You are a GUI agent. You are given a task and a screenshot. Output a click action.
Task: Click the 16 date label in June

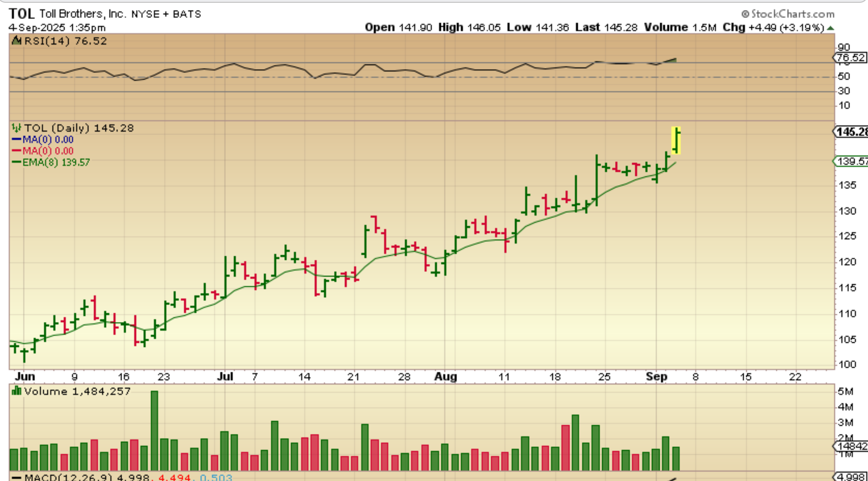(123, 377)
